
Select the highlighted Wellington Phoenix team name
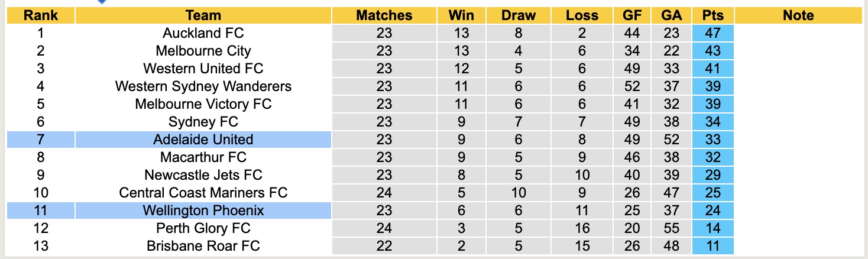click(203, 211)
